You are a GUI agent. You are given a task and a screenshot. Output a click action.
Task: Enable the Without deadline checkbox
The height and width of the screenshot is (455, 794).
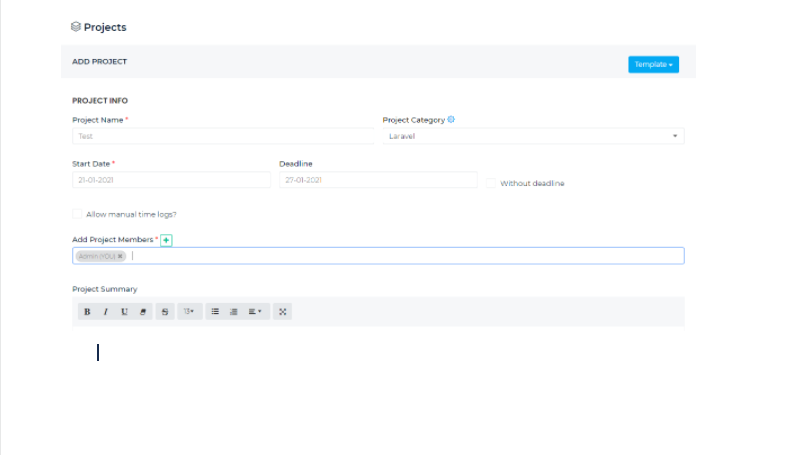click(x=492, y=183)
